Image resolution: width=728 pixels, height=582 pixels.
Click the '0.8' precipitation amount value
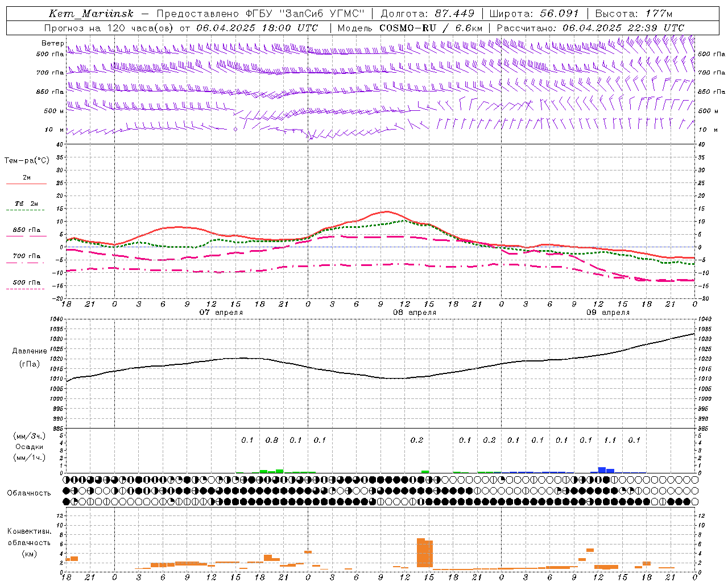(x=272, y=440)
